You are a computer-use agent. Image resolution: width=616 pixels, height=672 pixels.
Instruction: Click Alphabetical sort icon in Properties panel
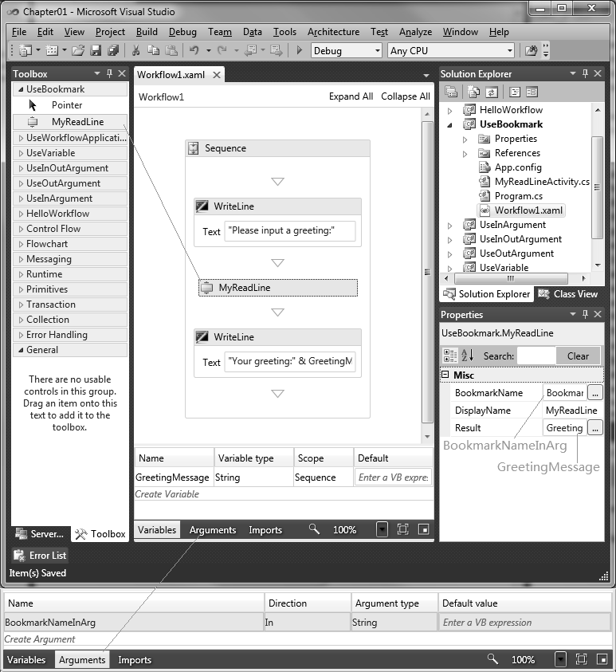pos(467,356)
